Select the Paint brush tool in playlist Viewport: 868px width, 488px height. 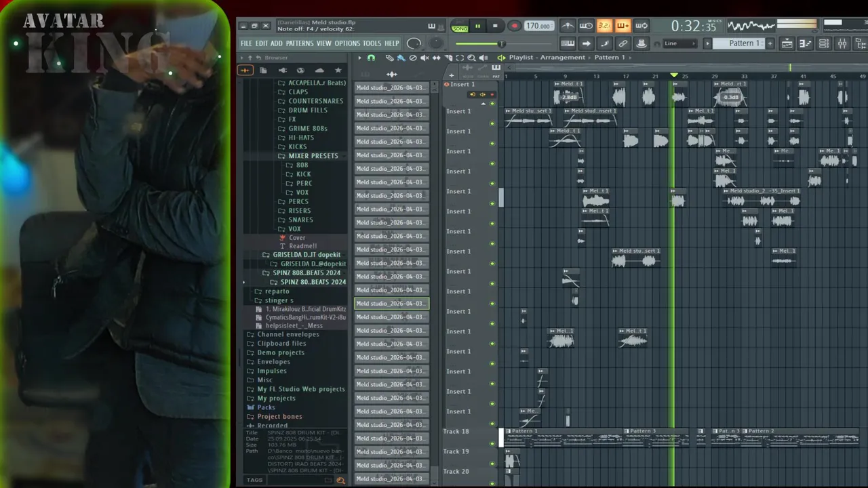tap(400, 58)
